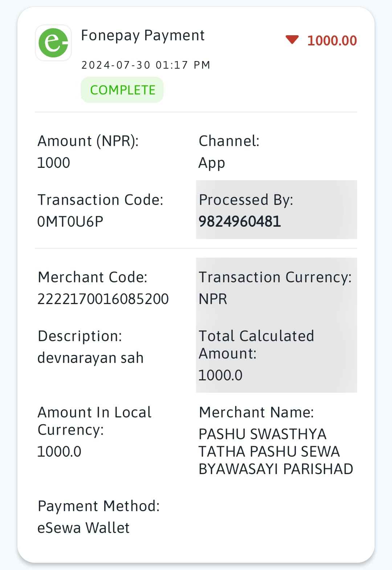Select the Channel value App
Screen dimensions: 392x570
click(212, 163)
